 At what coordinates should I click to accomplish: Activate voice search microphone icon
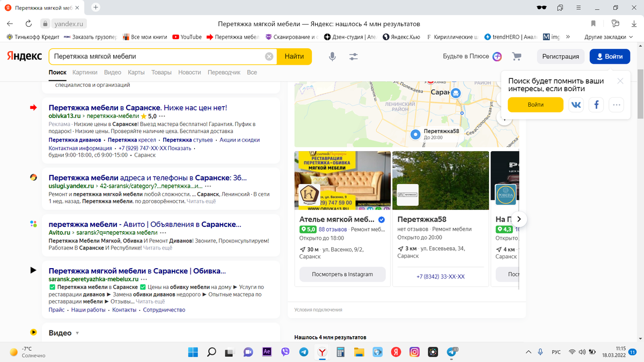(x=332, y=56)
